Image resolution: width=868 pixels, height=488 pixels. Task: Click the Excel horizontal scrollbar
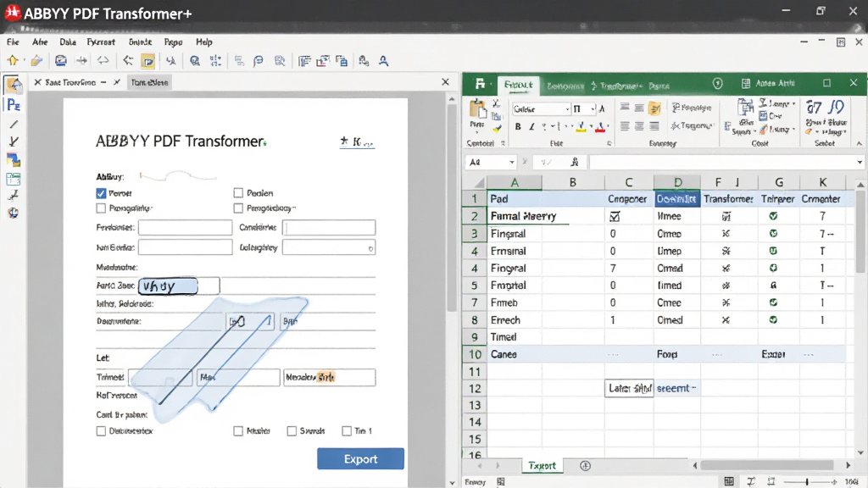pos(766,465)
